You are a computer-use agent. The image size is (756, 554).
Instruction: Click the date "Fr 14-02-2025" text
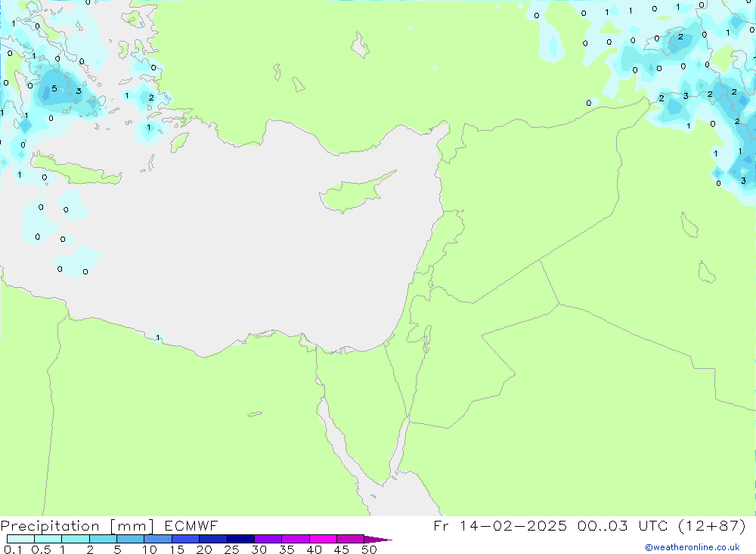pos(500,525)
